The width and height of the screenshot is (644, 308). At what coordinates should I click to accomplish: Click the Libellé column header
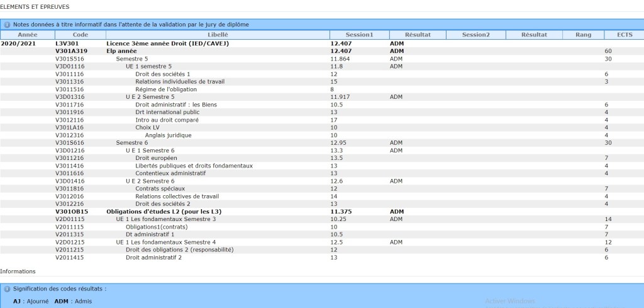click(218, 35)
